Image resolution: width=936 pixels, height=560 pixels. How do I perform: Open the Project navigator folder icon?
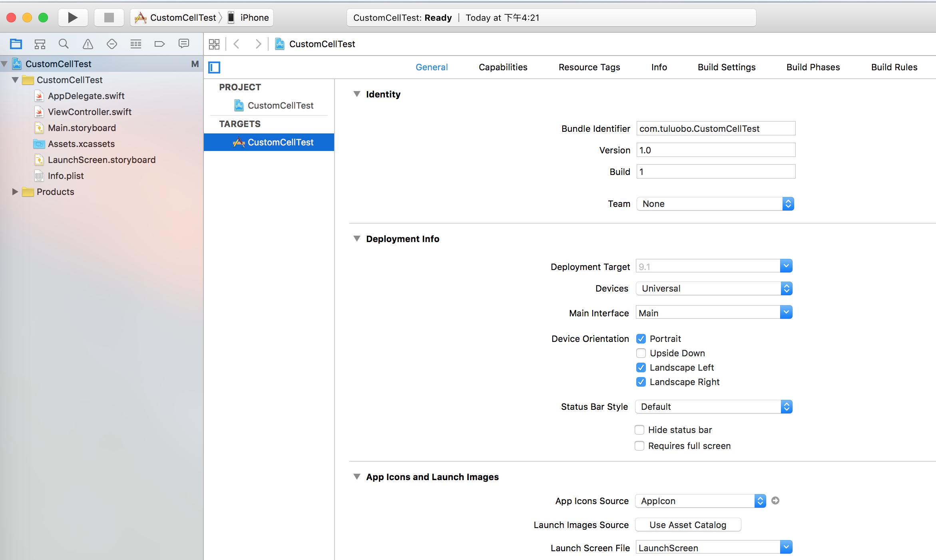16,44
